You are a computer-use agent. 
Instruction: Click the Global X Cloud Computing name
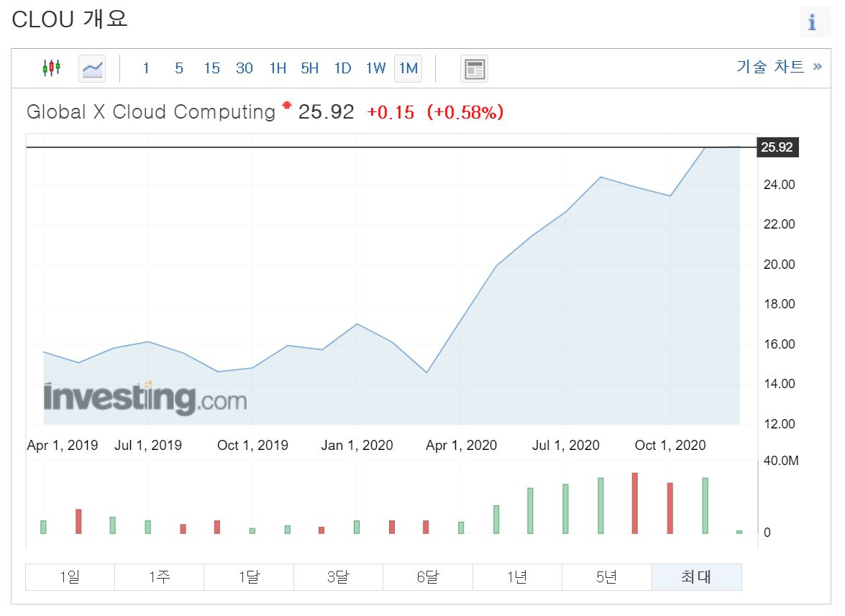tap(151, 112)
